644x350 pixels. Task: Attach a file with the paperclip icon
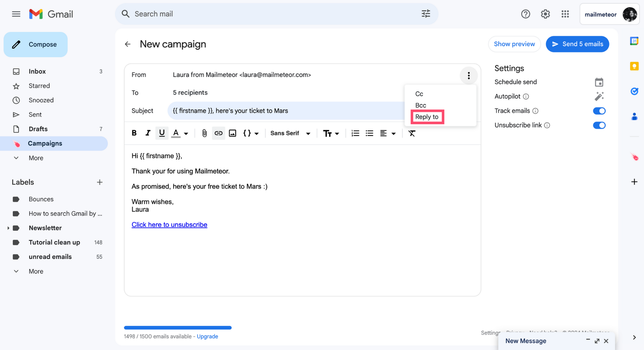pyautogui.click(x=204, y=133)
